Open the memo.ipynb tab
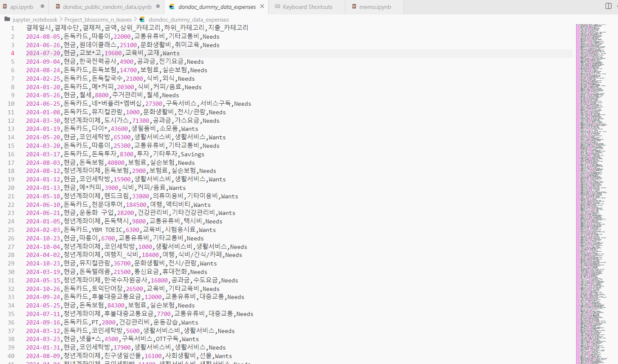618x364 pixels. tap(375, 7)
